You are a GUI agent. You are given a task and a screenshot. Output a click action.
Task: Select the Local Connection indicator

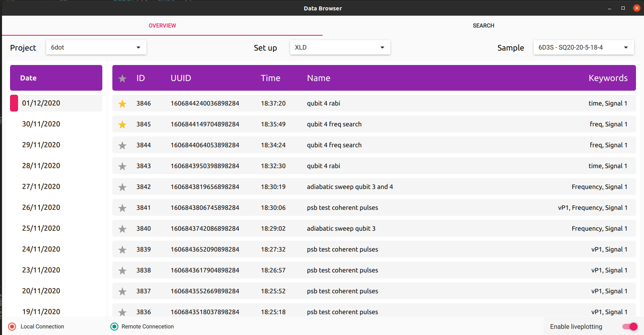pos(12,327)
